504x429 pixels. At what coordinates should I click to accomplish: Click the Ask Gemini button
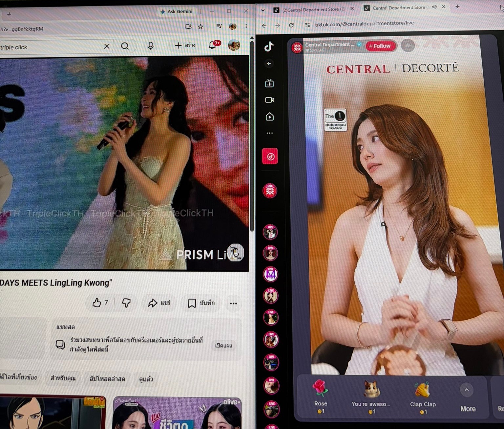pos(176,11)
